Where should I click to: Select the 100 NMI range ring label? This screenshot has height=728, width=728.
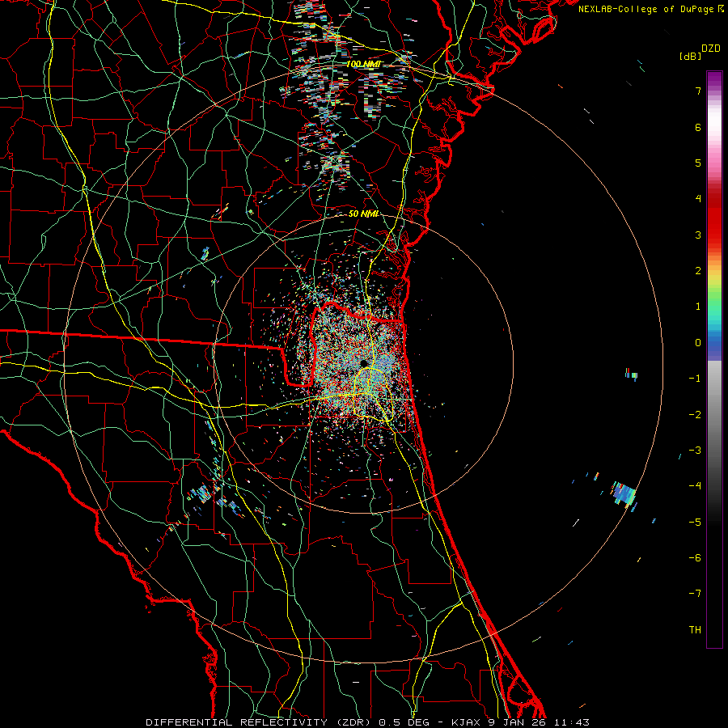click(x=363, y=64)
